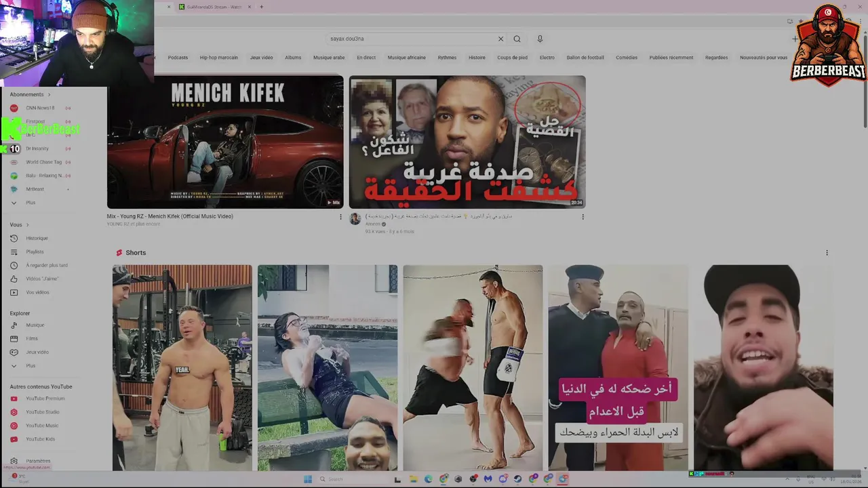Select Ballon de football filter chip

(585, 58)
